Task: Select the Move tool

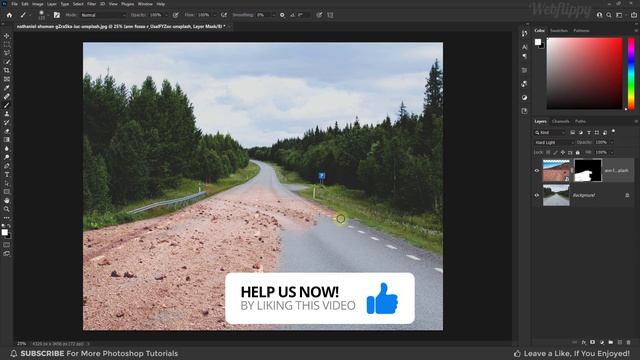Action: (x=7, y=36)
